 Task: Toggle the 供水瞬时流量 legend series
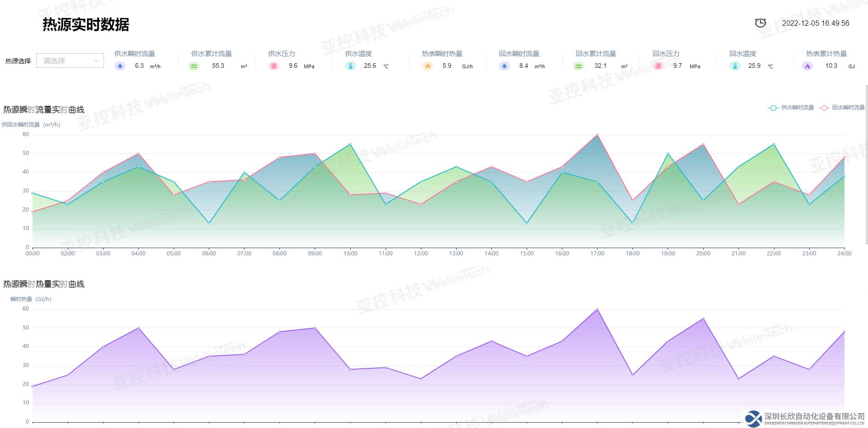coord(791,108)
